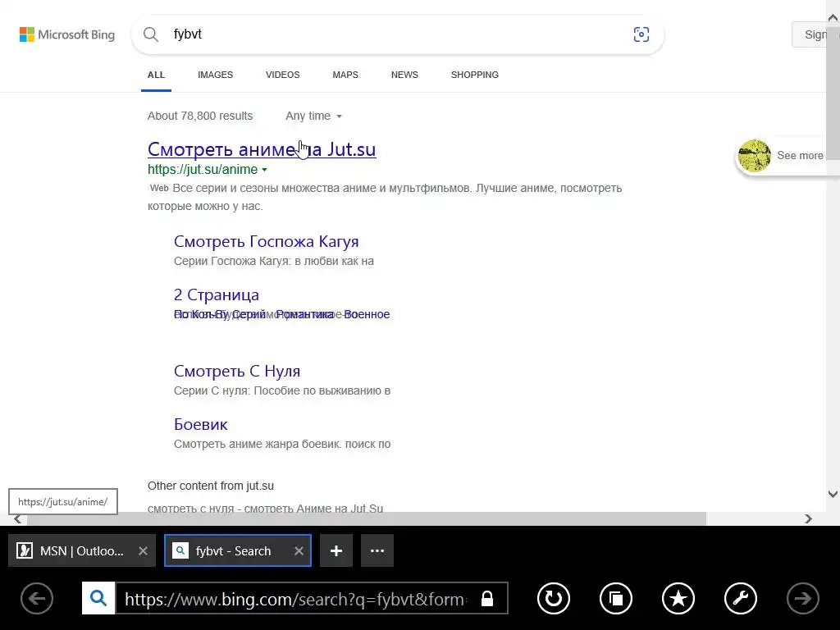This screenshot has height=630, width=840.
Task: Open the more tabs ellipsis menu
Action: (x=377, y=550)
